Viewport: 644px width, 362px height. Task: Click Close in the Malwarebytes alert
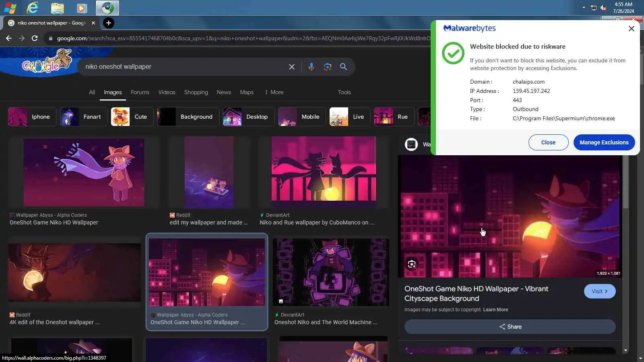click(x=548, y=142)
